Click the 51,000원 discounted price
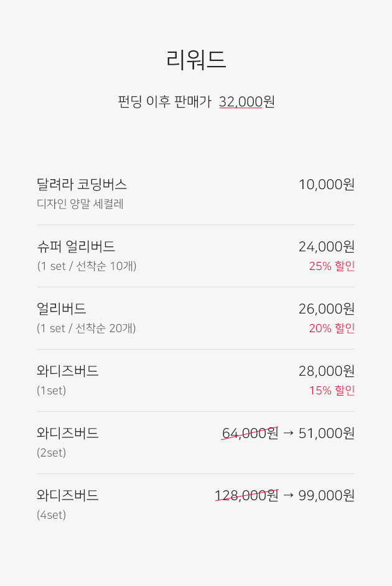This screenshot has height=586, width=392. 326,433
